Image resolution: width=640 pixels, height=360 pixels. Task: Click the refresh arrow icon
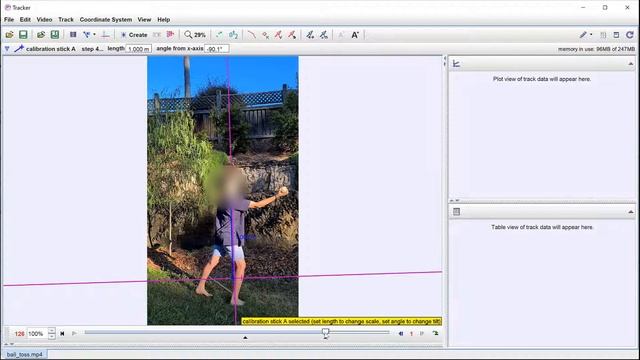click(x=630, y=35)
